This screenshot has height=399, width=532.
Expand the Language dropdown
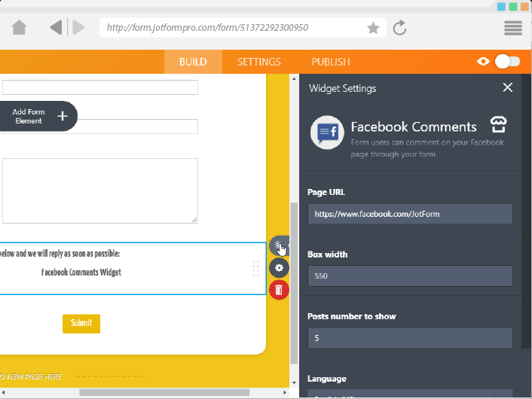(x=410, y=394)
